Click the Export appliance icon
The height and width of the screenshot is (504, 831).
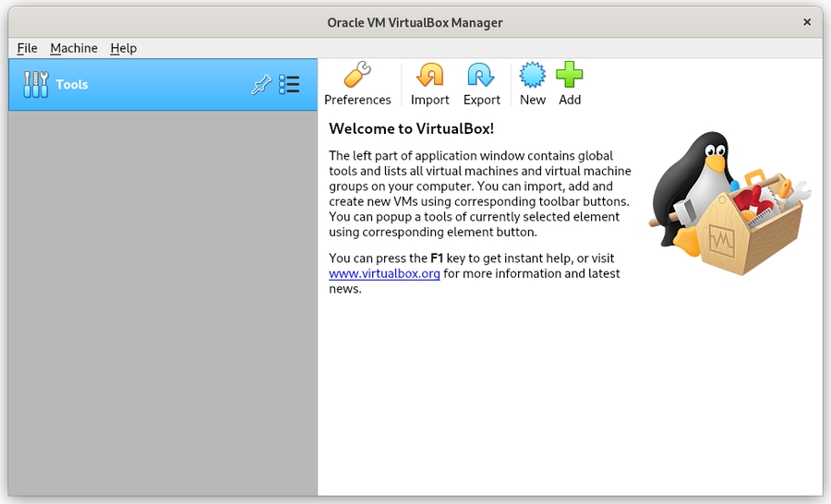[x=481, y=76]
